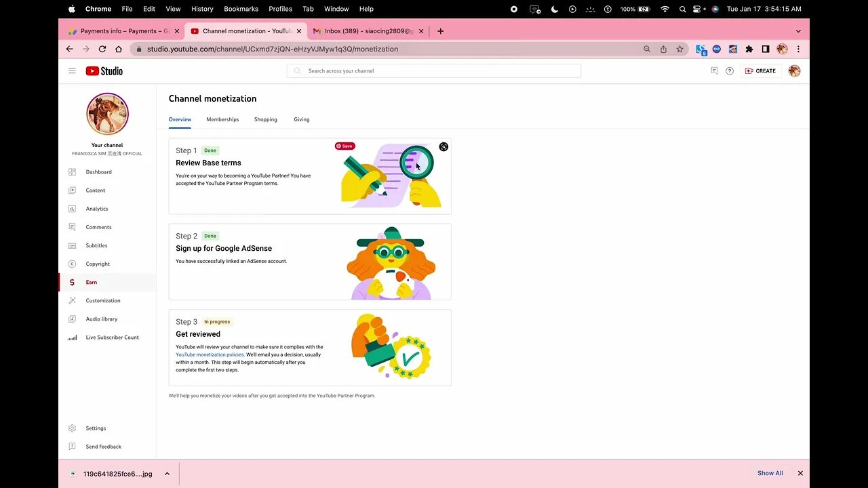Viewport: 868px width, 488px height.
Task: Open the feedback icon beside help
Action: point(714,70)
